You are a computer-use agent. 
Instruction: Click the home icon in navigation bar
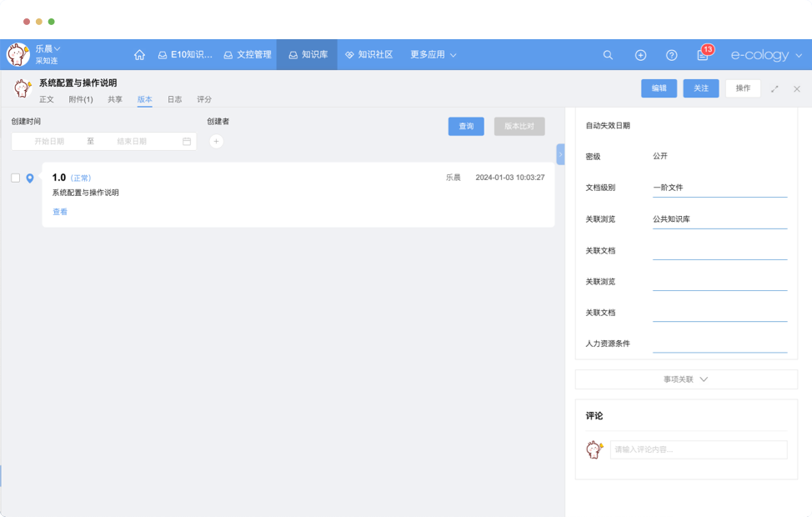click(139, 55)
